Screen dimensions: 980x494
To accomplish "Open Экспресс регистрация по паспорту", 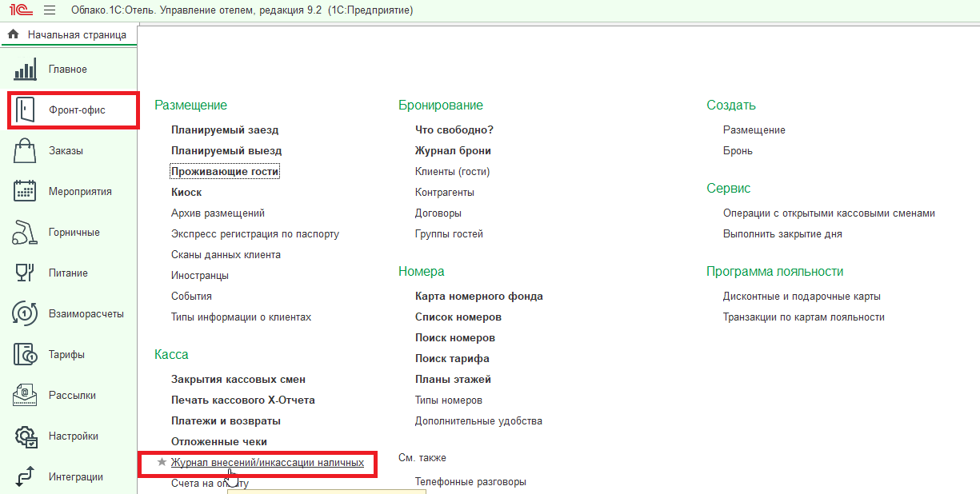I will pos(255,233).
